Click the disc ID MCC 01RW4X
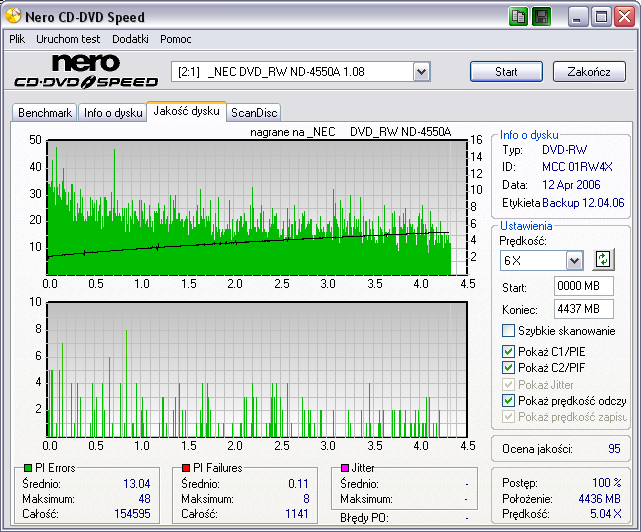This screenshot has height=532, width=641. coord(577,167)
